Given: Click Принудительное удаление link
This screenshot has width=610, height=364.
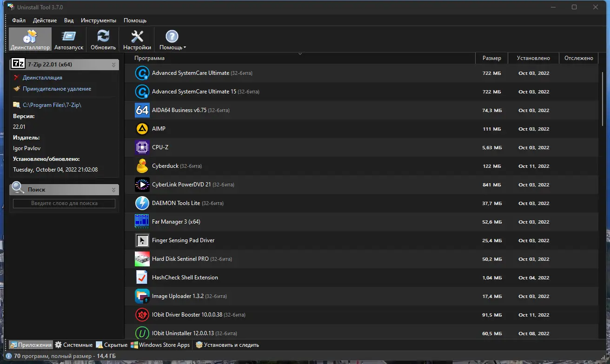Looking at the screenshot, I should [57, 89].
